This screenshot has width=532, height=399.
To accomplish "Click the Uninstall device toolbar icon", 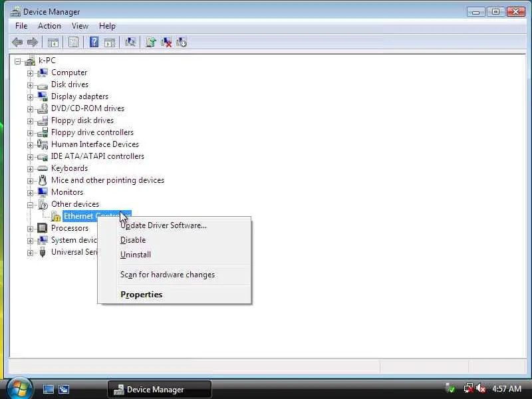I will click(x=166, y=43).
